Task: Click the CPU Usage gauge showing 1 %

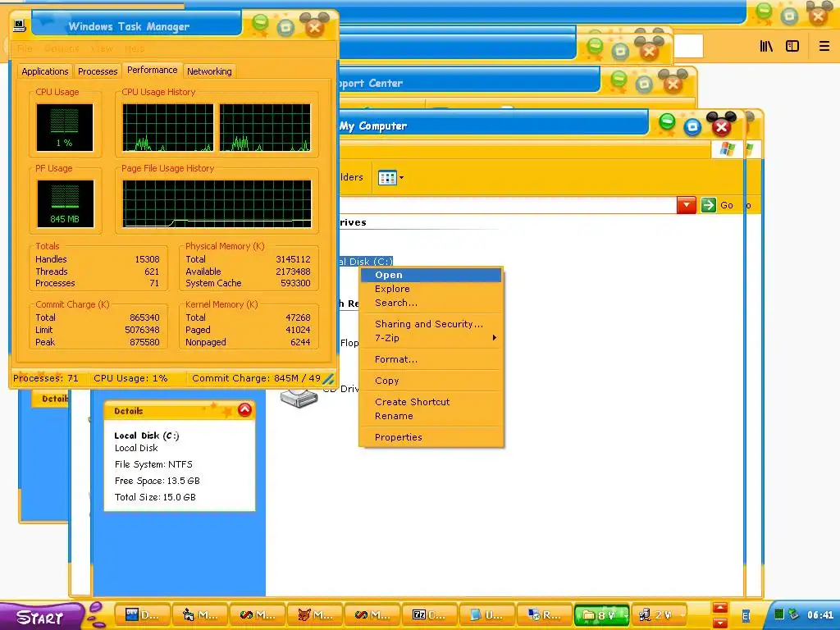Action: (x=65, y=127)
